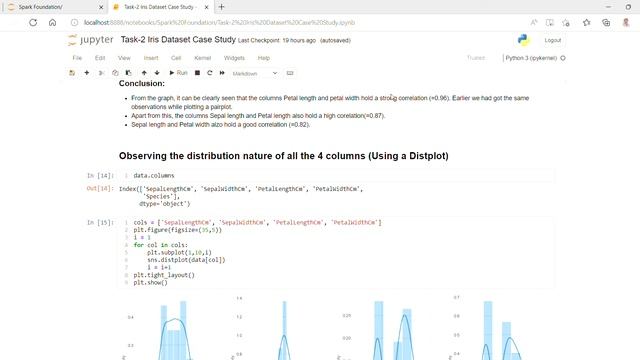Open the Cell menu

176,58
